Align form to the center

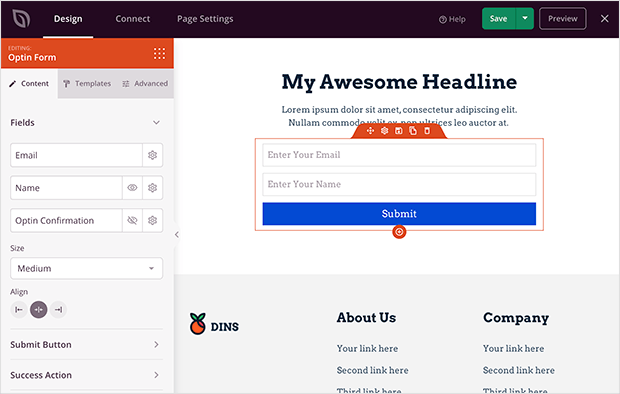tap(38, 309)
